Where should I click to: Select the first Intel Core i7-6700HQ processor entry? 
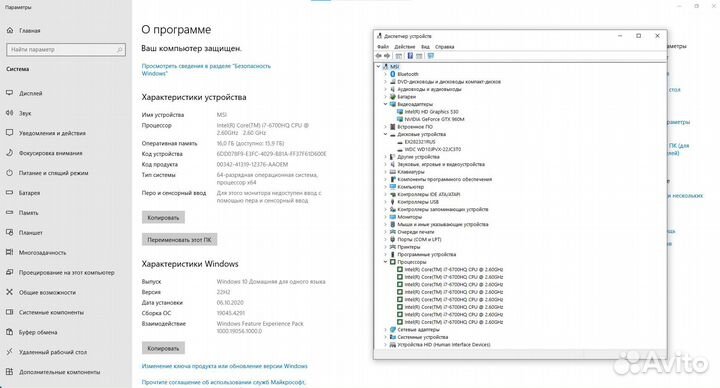pyautogui.click(x=453, y=270)
